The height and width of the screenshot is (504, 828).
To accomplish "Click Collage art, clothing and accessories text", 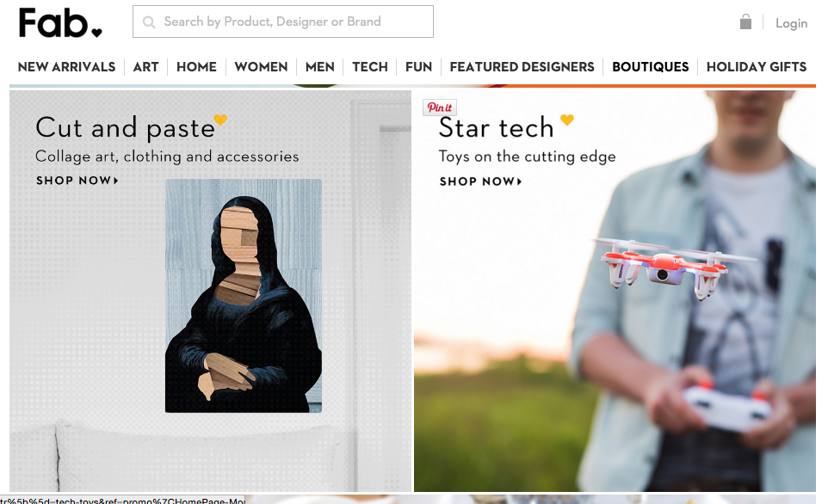I will pyautogui.click(x=167, y=157).
